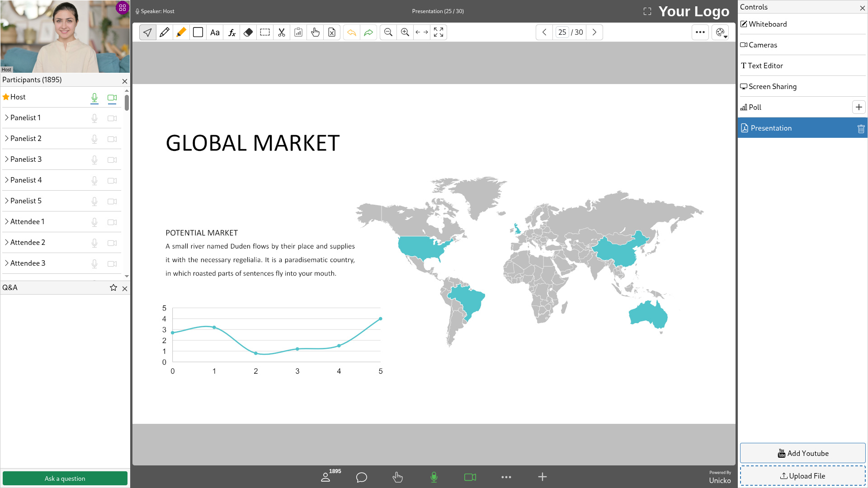Toggle Attendee 2 microphone
The height and width of the screenshot is (488, 868).
coord(94,243)
